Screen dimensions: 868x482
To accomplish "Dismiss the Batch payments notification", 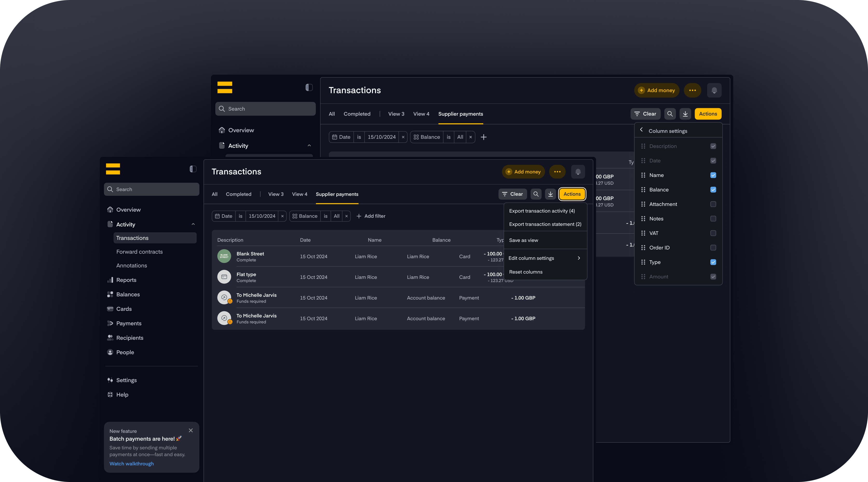I will coord(191,430).
